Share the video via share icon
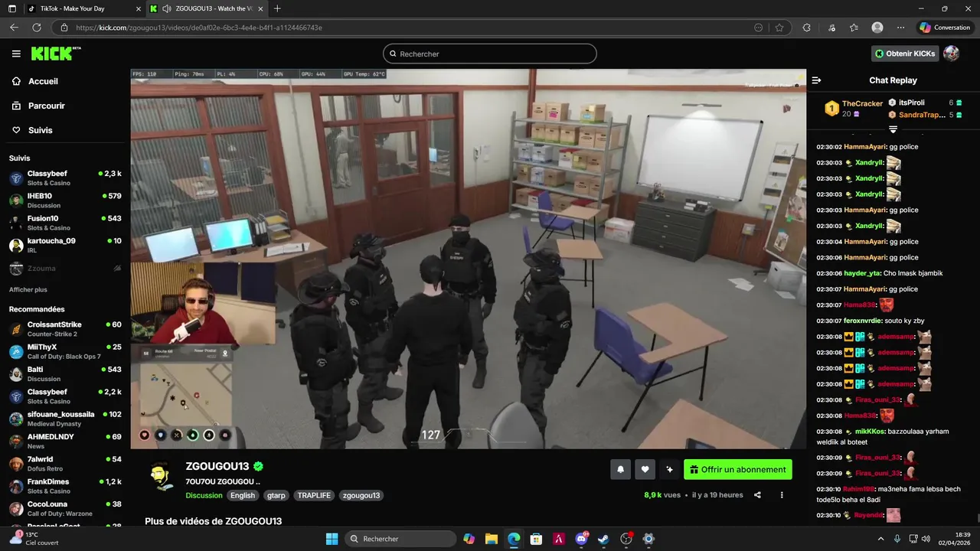 click(x=757, y=495)
